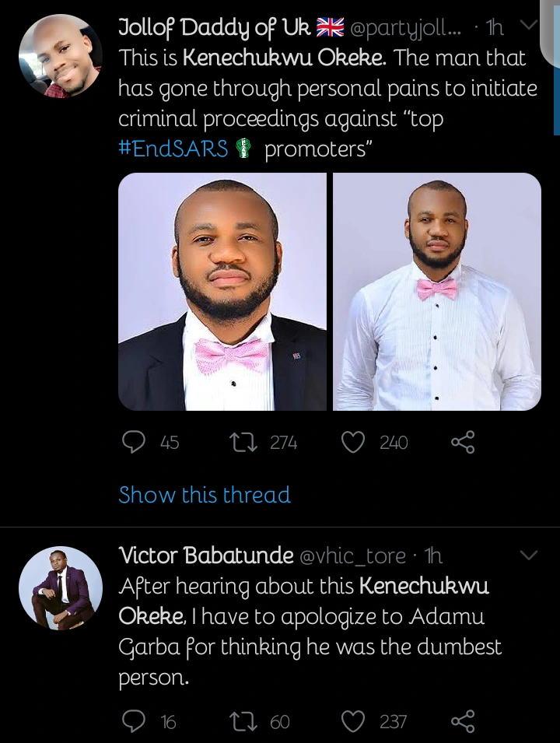Viewport: 560px width, 743px height.
Task: Like Victor Babatunde's tweet
Action: point(354,721)
